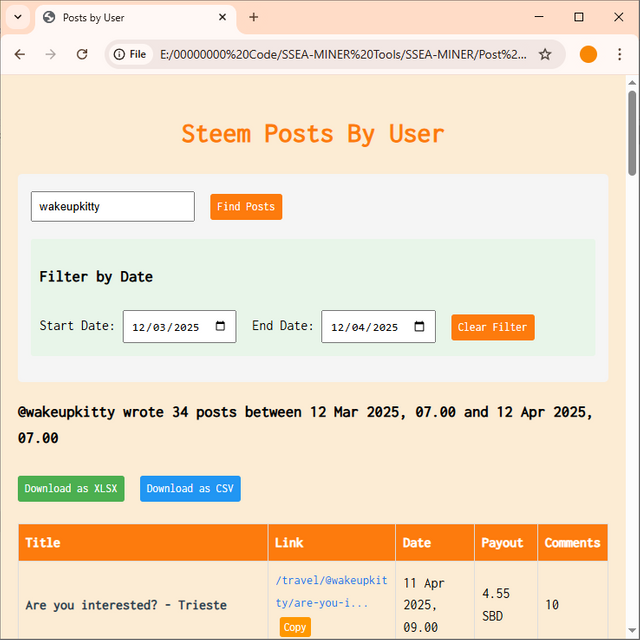Click the address bar URL
Image resolution: width=640 pixels, height=640 pixels.
[x=343, y=54]
